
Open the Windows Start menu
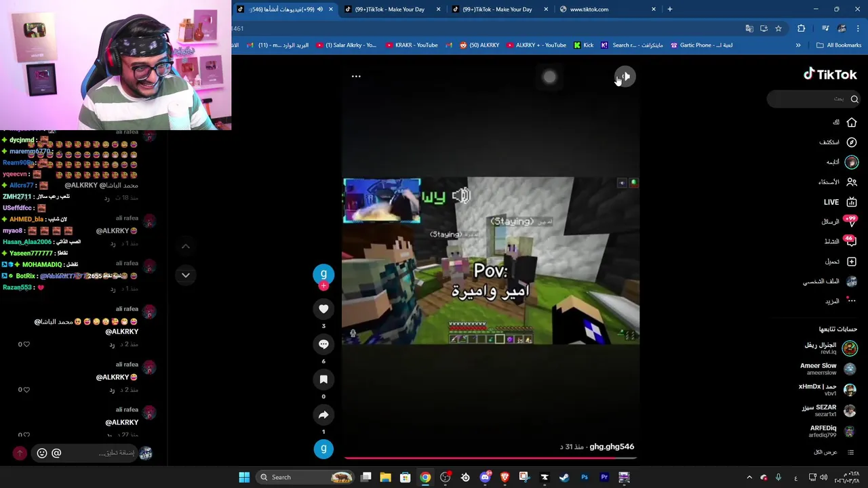point(244,477)
